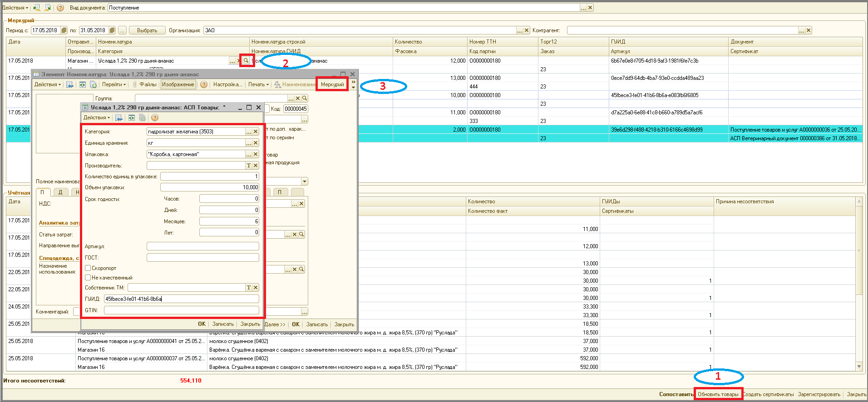Click the Выбрать button

pos(147,30)
